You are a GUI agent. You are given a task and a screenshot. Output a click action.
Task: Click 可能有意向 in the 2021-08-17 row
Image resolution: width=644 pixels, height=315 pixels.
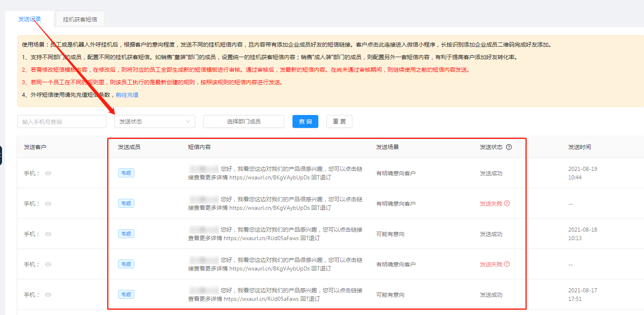[x=390, y=295]
